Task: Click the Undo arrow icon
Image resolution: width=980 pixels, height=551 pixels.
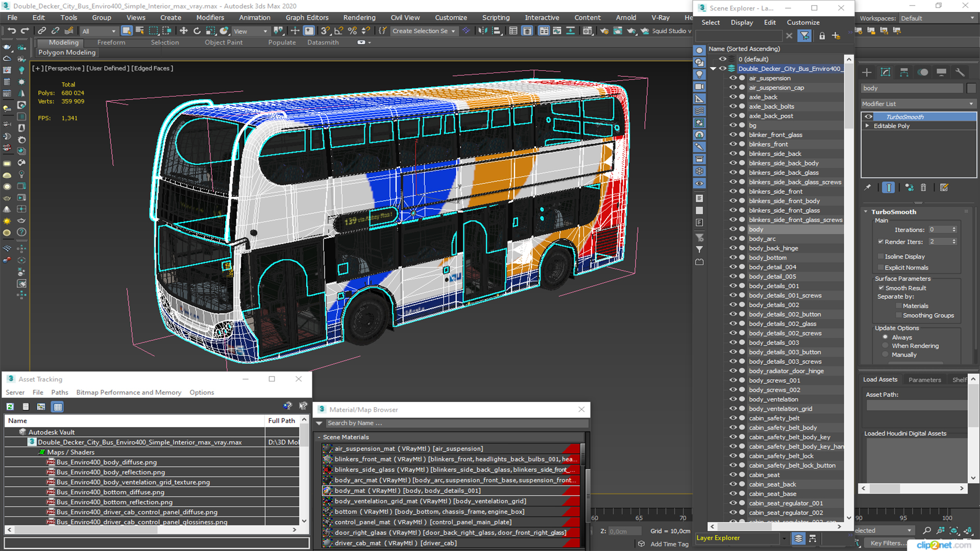Action: (x=11, y=31)
